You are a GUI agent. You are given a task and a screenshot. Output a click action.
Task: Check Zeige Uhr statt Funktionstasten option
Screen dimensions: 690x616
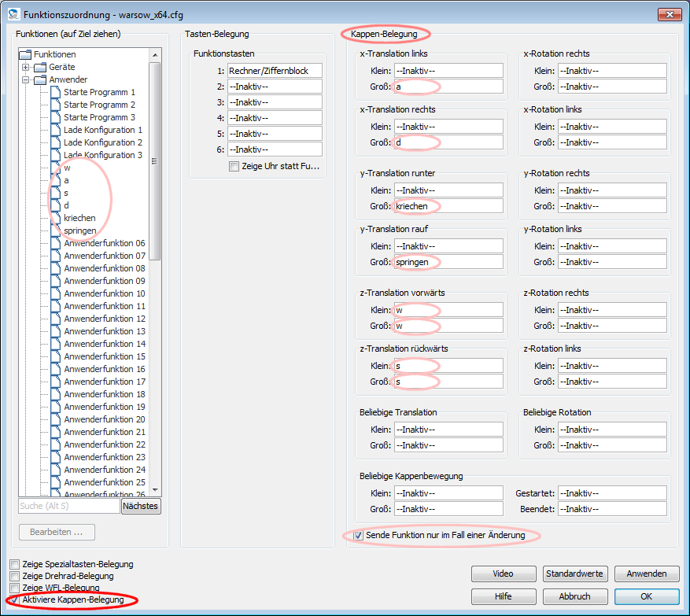[234, 166]
